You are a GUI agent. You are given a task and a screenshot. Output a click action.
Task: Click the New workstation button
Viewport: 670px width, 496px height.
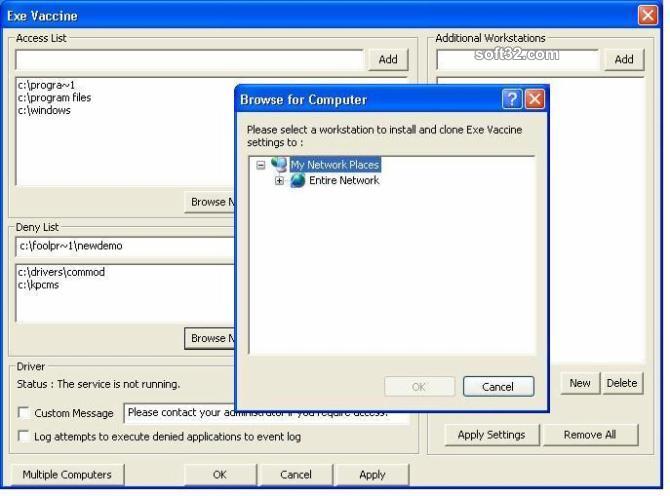coord(580,383)
